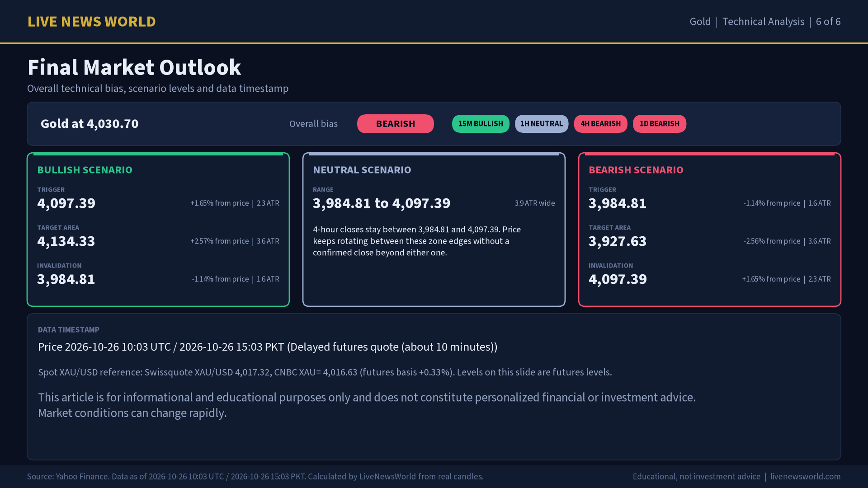Image resolution: width=868 pixels, height=488 pixels.
Task: Click the informational disclaimer paragraph
Action: coord(367,405)
